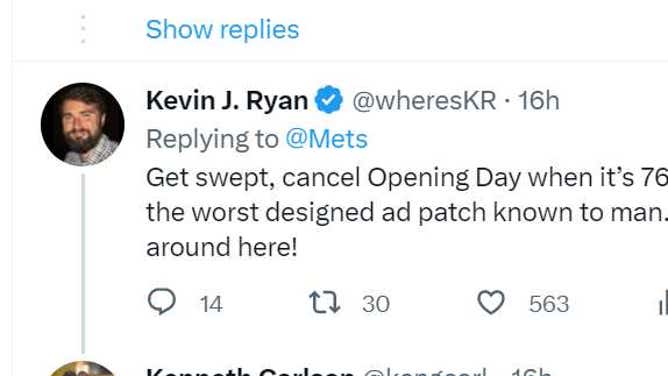Click the dotted thread indicator beside Show replies
668x376 pixels.
[x=83, y=29]
